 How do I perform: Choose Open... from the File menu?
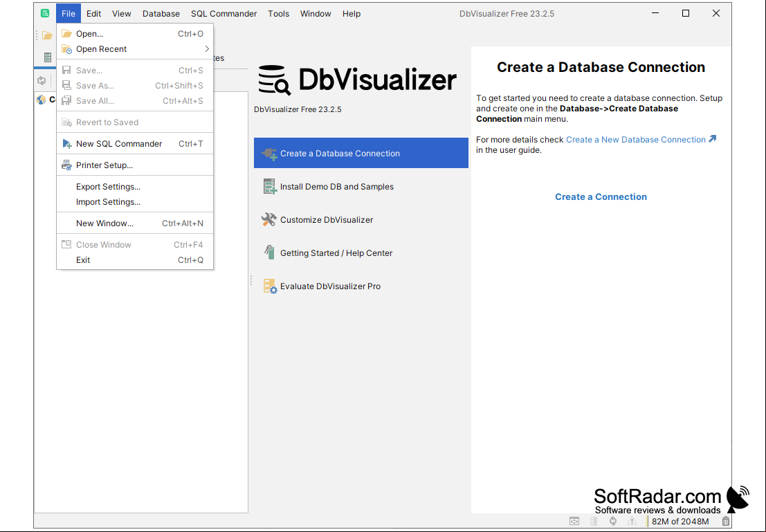coord(135,34)
